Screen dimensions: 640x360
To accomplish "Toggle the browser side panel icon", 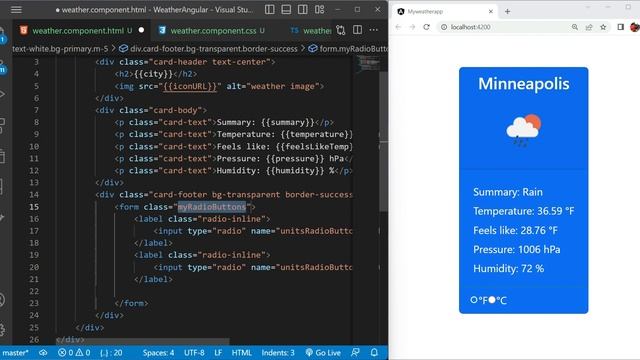I will (620, 27).
